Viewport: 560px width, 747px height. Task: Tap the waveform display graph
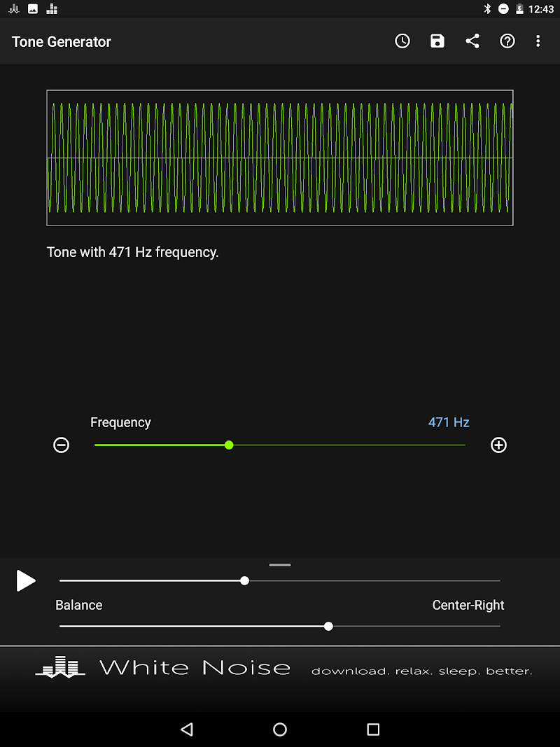[280, 158]
